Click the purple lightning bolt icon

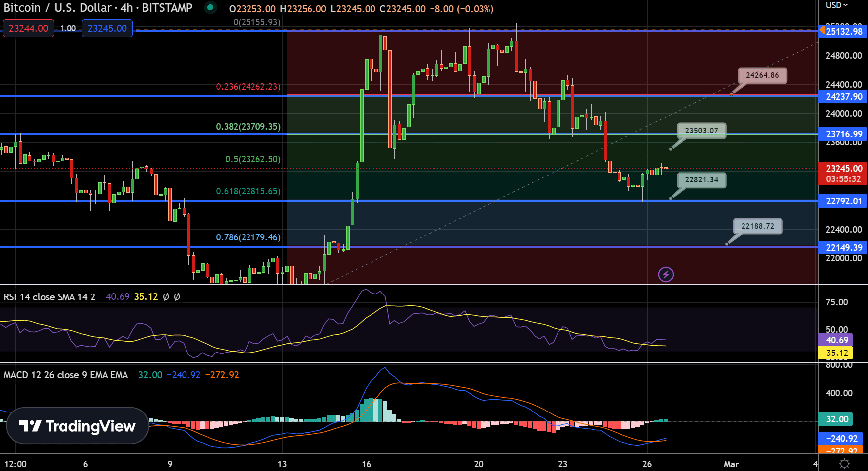coord(666,274)
